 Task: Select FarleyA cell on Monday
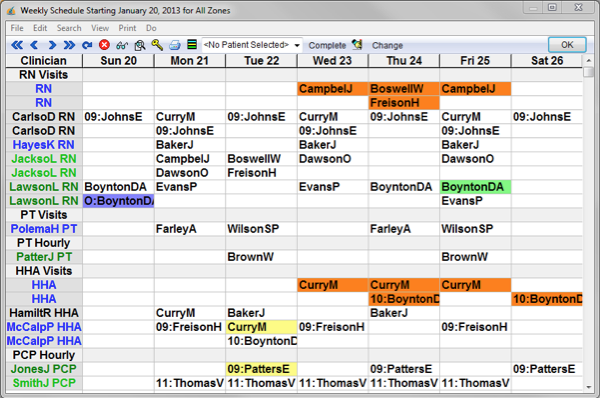(190, 229)
